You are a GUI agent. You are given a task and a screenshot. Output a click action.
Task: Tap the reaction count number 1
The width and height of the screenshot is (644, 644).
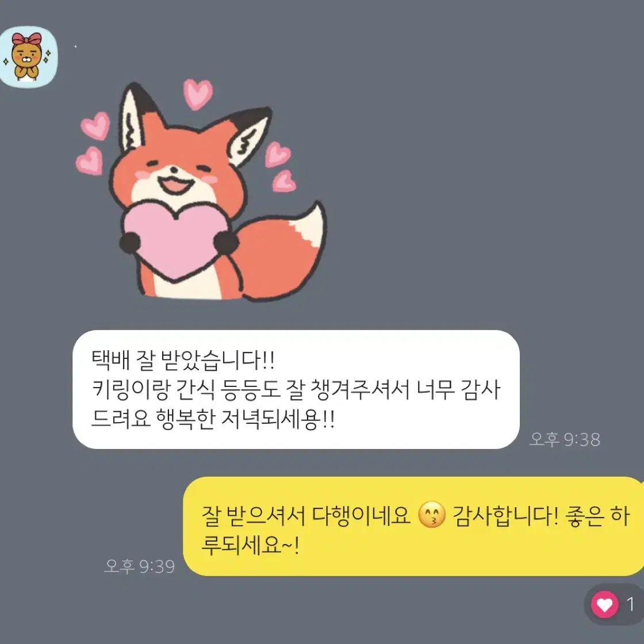tap(630, 604)
